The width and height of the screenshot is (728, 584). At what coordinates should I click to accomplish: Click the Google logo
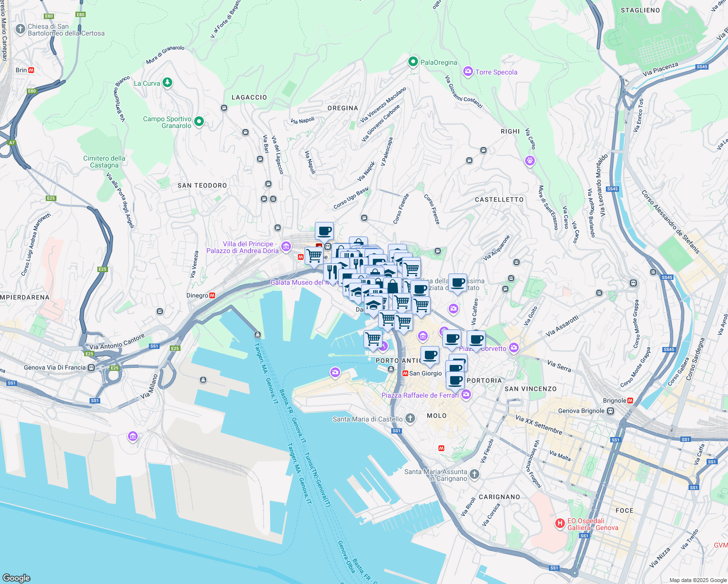pos(16,578)
